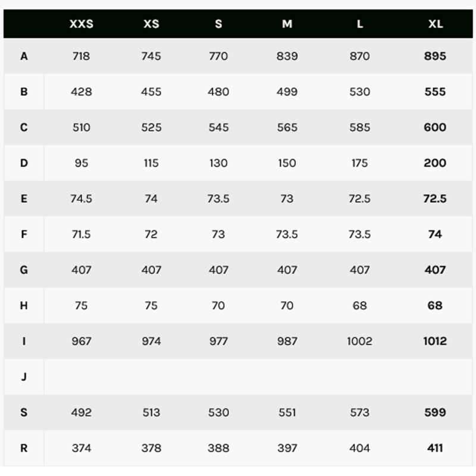Click the empty row label J

[x=24, y=377]
